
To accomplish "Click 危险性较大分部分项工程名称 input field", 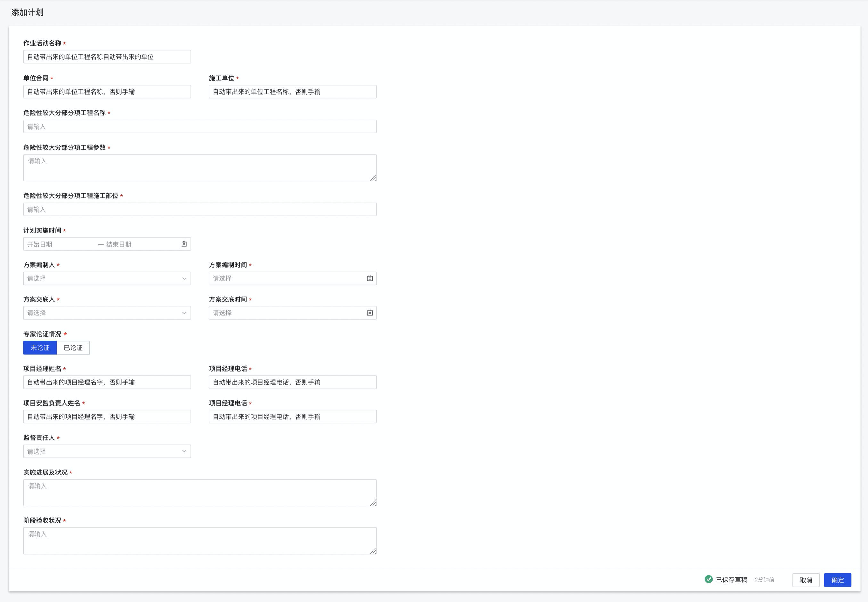I will click(200, 126).
